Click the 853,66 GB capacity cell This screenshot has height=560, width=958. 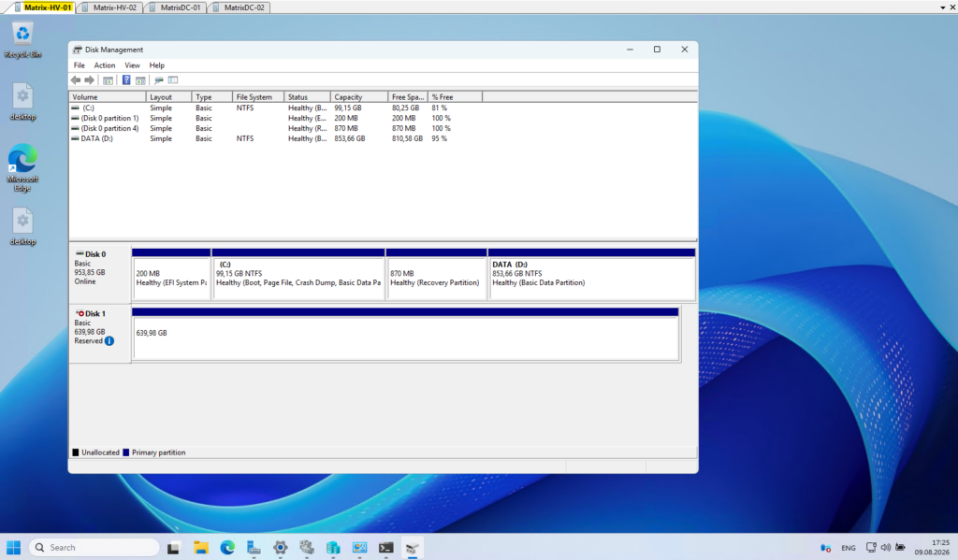click(x=350, y=138)
